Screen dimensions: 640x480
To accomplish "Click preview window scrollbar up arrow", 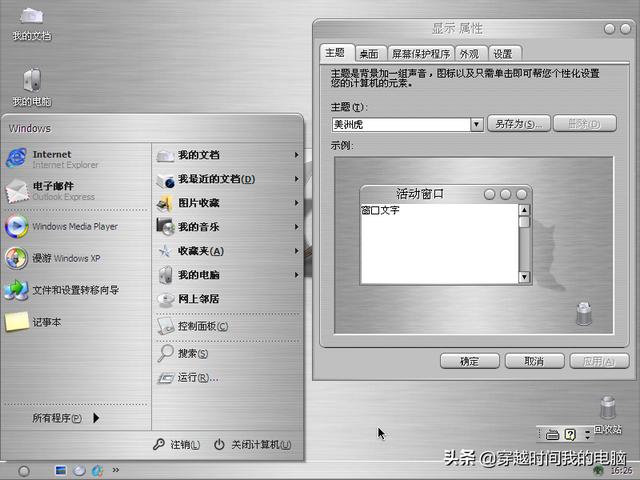I will [524, 210].
